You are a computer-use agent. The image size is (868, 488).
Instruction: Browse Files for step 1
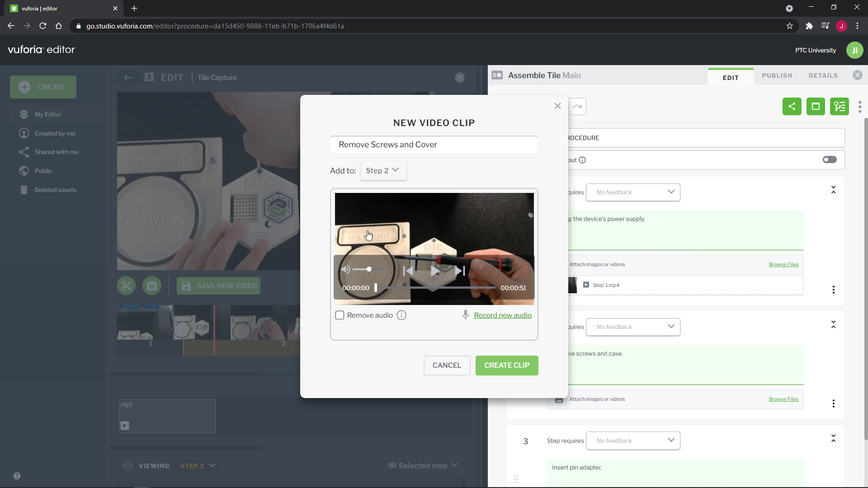click(x=783, y=264)
